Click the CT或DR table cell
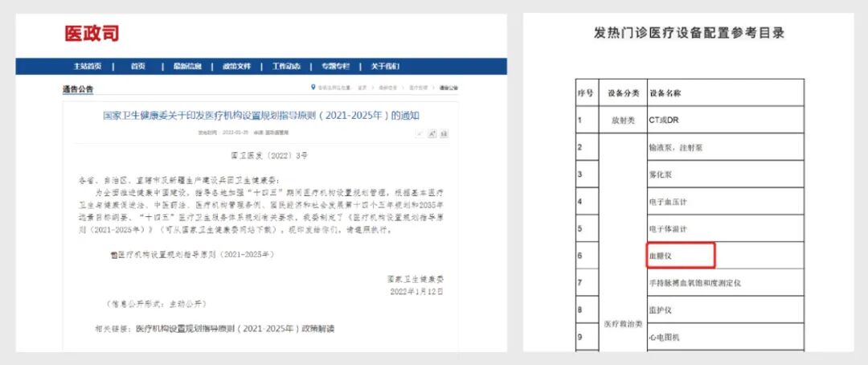 725,120
